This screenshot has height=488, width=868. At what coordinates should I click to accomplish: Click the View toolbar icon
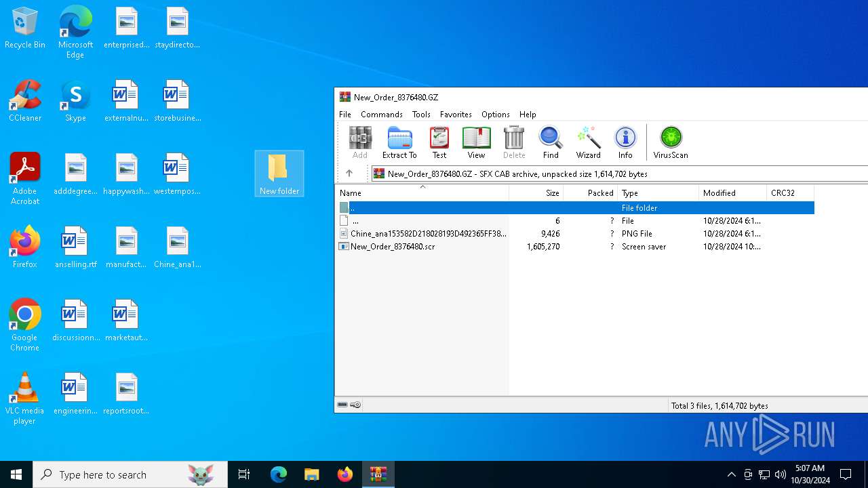(x=476, y=142)
